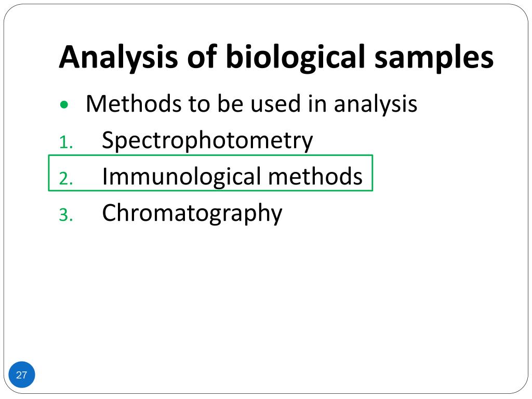Click the green number '1.' marker

66,142
